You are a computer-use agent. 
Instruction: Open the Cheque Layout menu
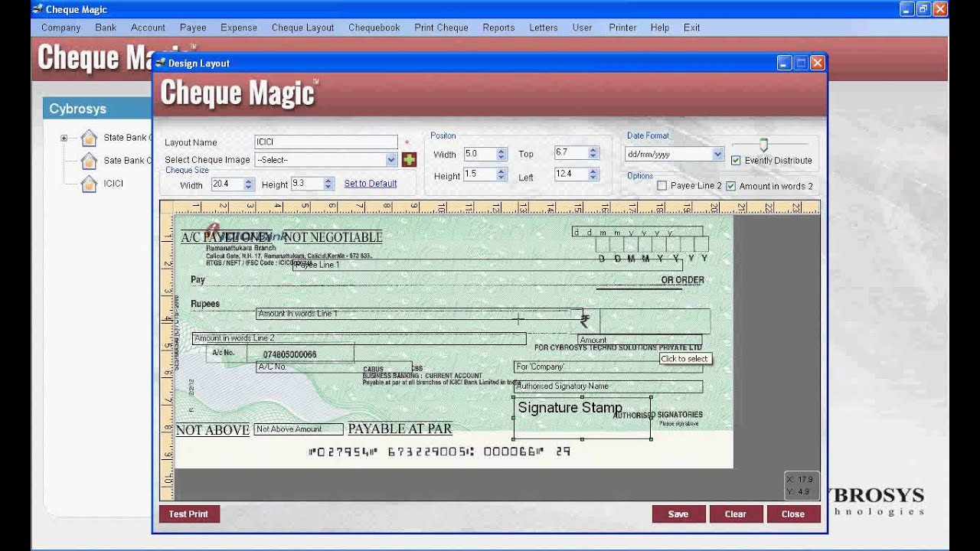tap(302, 28)
